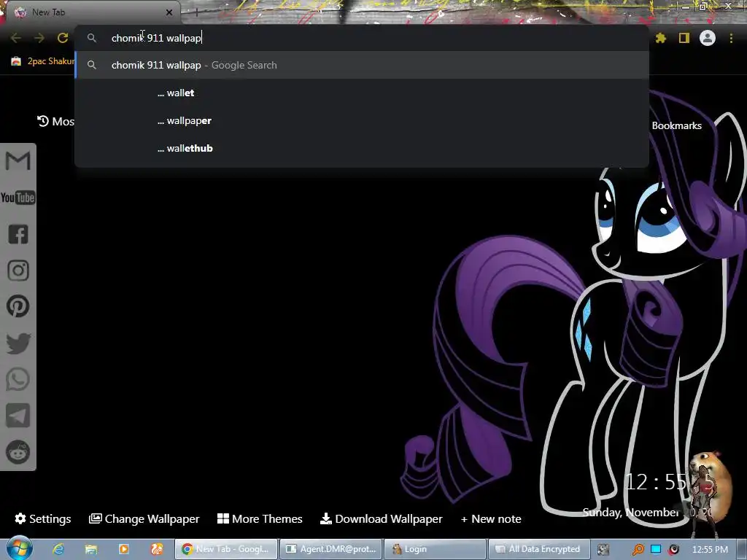Close the New Tab tab
This screenshot has width=747, height=560.
point(169,12)
